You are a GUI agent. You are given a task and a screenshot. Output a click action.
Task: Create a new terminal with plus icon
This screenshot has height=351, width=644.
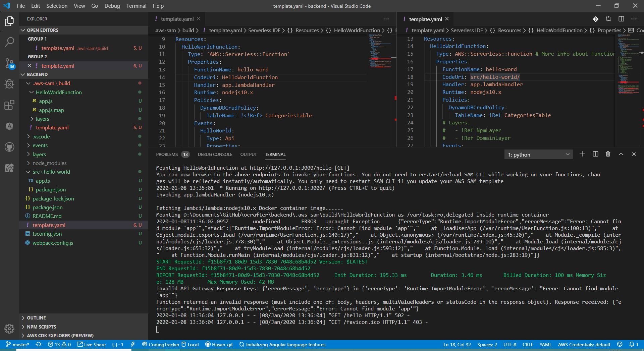(x=582, y=154)
